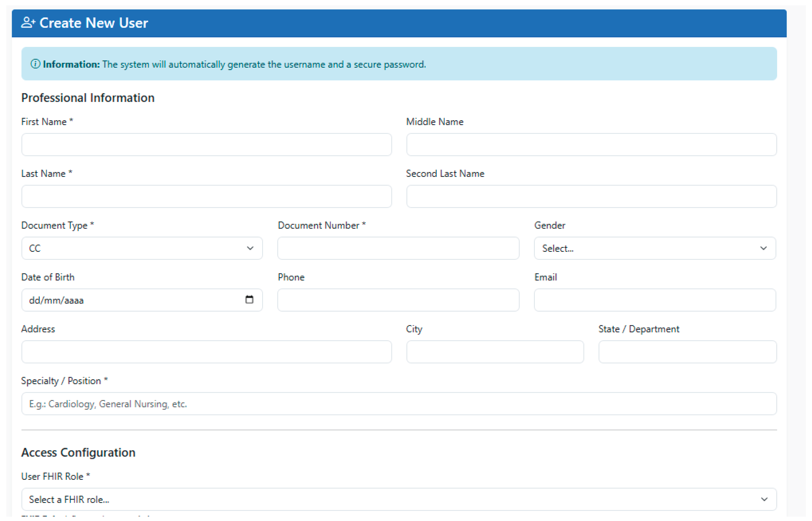Click the Document Type chevron arrow
This screenshot has height=521, width=812.
click(x=250, y=248)
